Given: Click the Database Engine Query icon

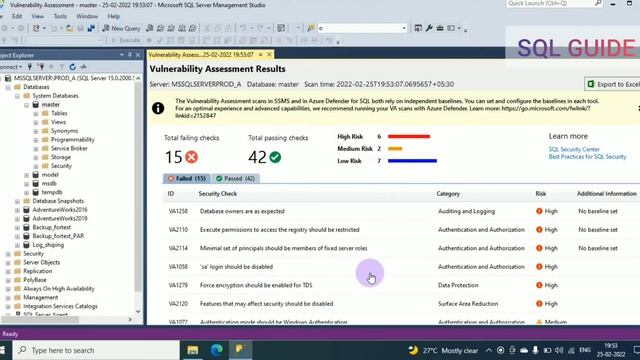Looking at the screenshot, I should (150, 28).
